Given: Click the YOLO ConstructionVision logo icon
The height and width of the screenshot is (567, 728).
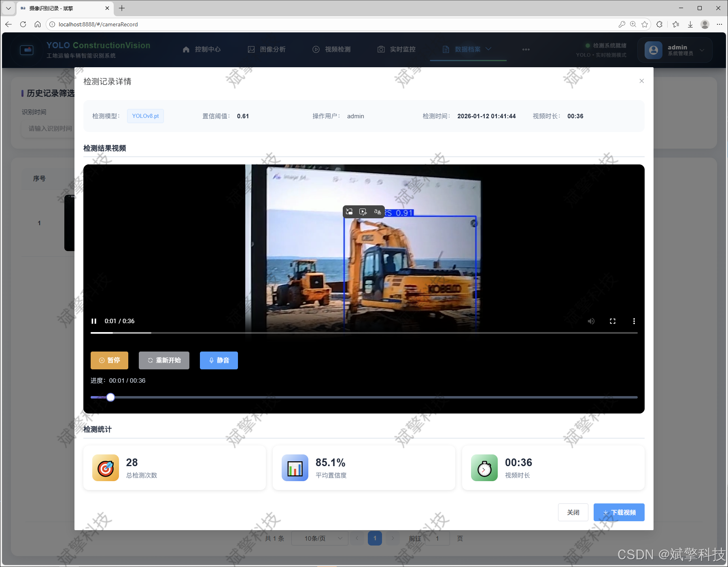Looking at the screenshot, I should (27, 50).
